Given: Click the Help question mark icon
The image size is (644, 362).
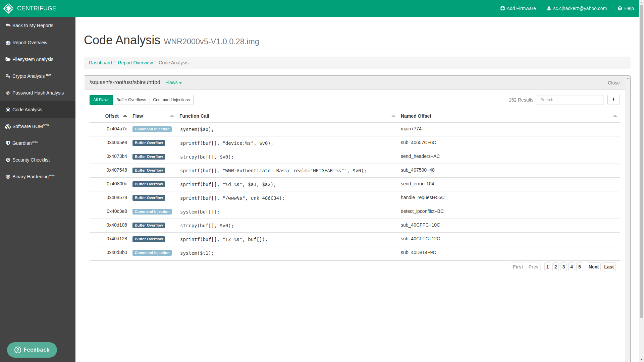Looking at the screenshot, I should pos(620,9).
